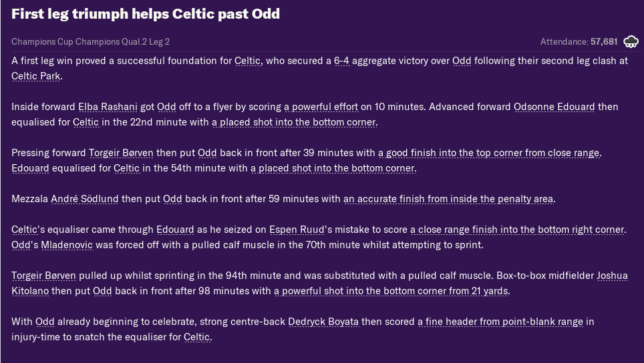The width and height of the screenshot is (644, 363).
Task: Open the Espen Ruud player link
Action: (298, 230)
